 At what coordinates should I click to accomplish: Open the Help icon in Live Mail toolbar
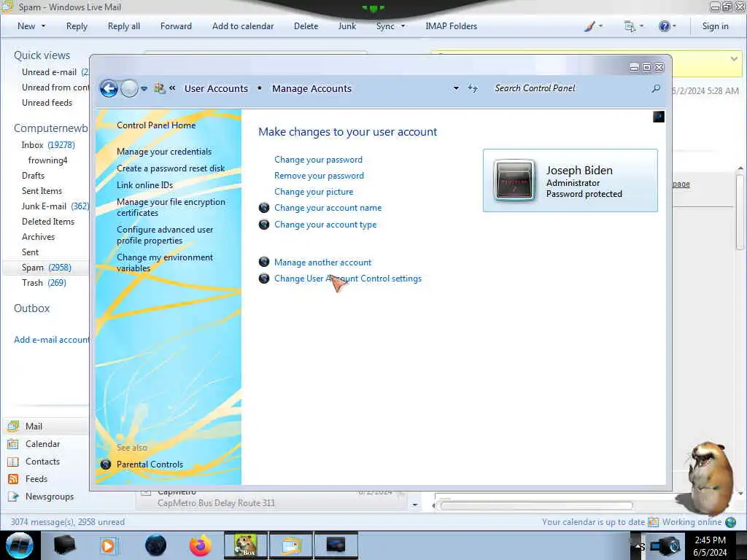[x=664, y=26]
